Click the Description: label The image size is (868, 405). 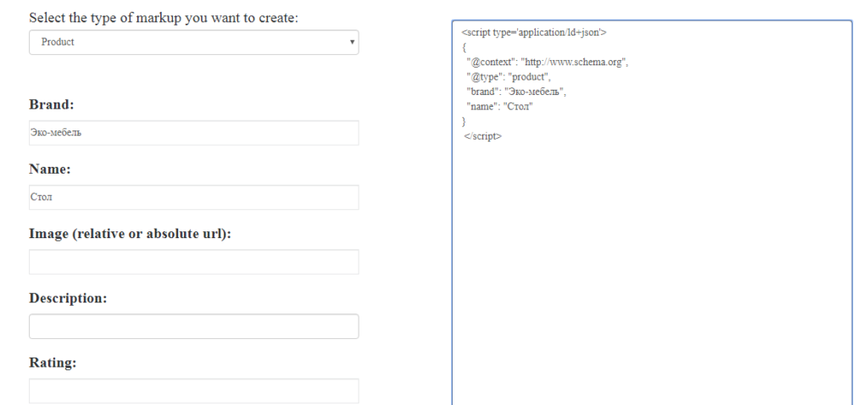click(x=68, y=298)
